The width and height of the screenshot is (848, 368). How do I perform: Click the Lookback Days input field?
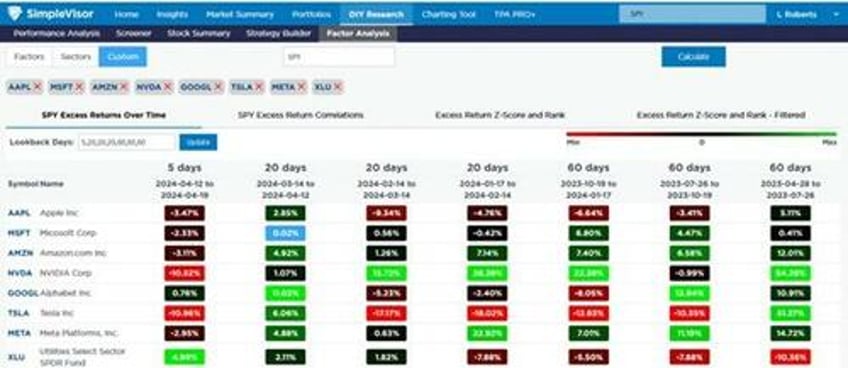pos(128,142)
